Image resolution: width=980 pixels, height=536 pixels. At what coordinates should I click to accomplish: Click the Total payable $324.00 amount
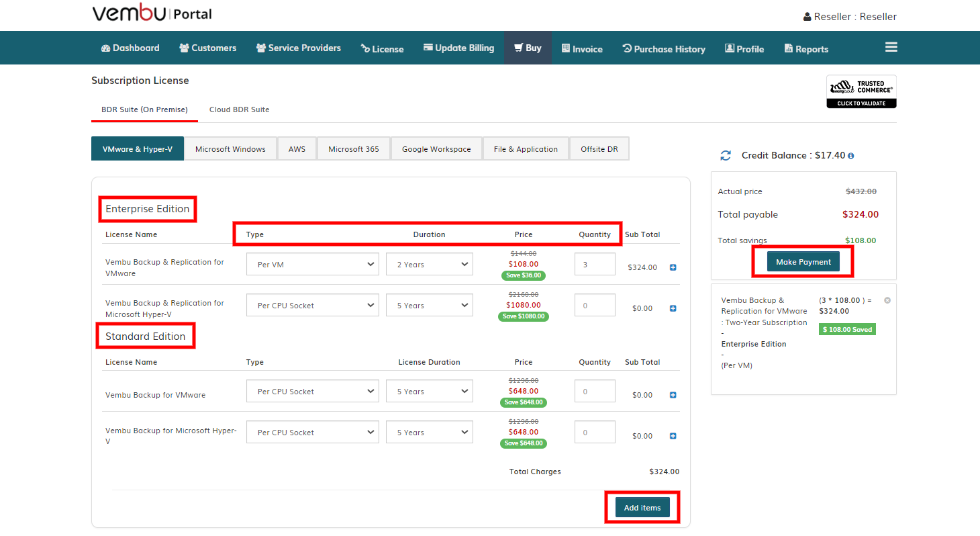click(x=861, y=215)
